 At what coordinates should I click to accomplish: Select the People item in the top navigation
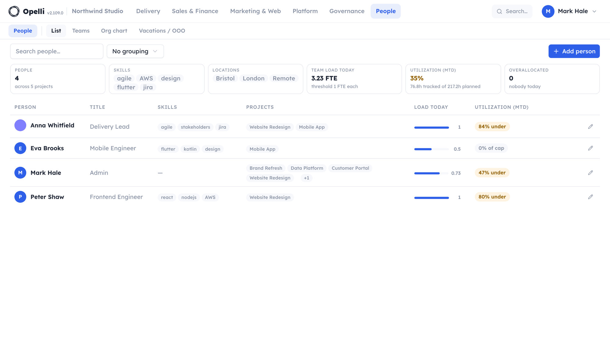pyautogui.click(x=386, y=11)
